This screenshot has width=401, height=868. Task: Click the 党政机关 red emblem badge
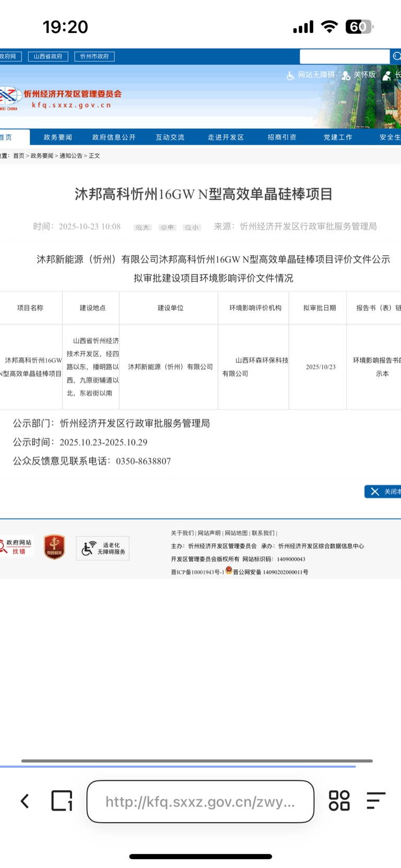coord(54,547)
